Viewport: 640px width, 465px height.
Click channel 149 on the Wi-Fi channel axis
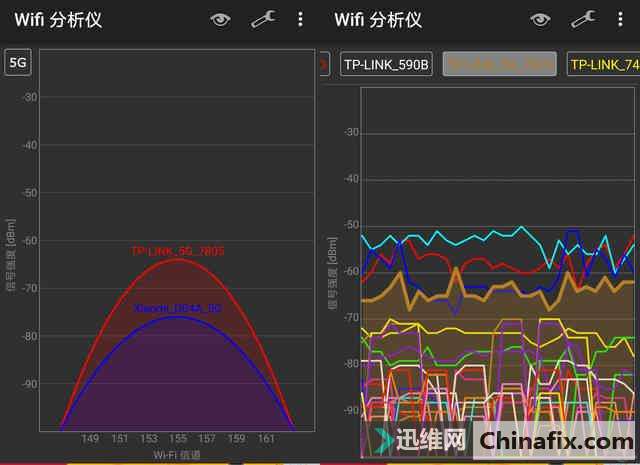click(90, 439)
